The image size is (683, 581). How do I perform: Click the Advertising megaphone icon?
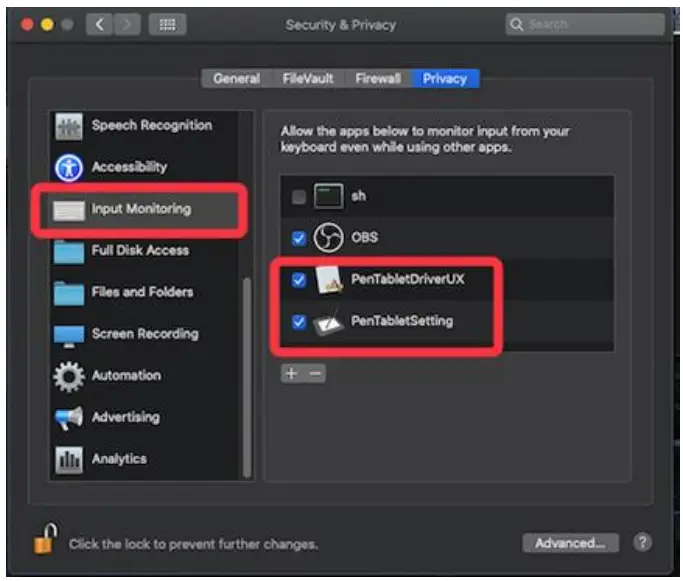tap(69, 418)
